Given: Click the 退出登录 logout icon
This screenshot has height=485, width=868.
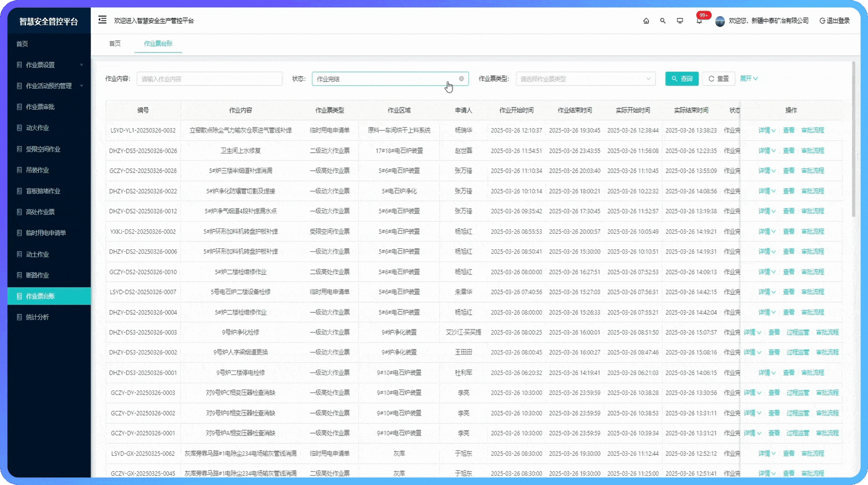Looking at the screenshot, I should (x=822, y=21).
